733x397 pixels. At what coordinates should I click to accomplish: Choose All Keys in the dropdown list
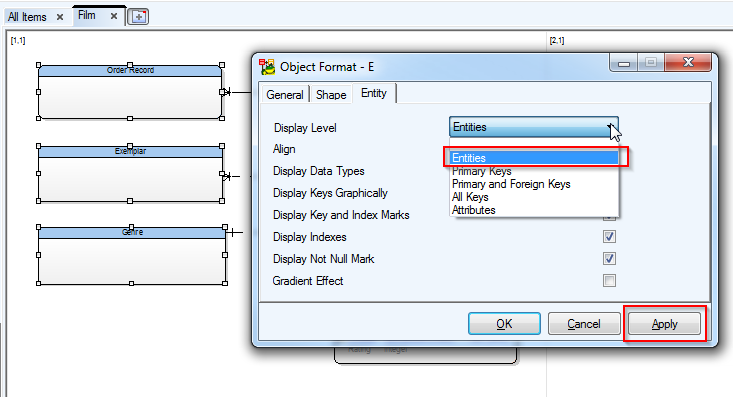[534, 197]
